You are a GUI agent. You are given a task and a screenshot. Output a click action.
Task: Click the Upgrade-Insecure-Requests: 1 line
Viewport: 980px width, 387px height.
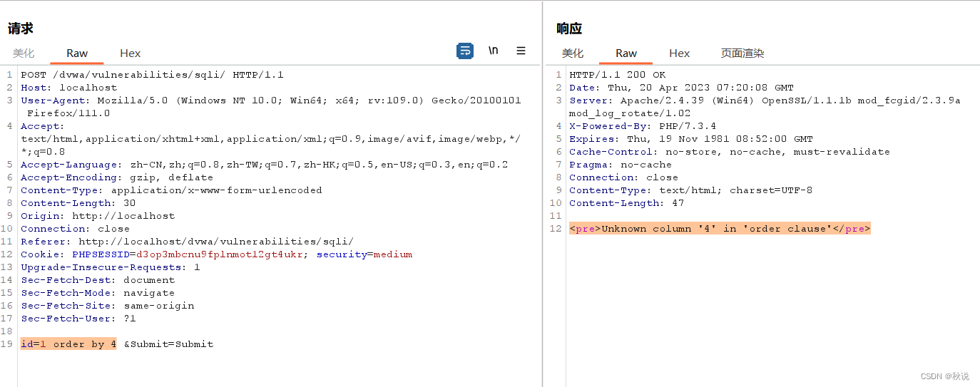coord(111,267)
